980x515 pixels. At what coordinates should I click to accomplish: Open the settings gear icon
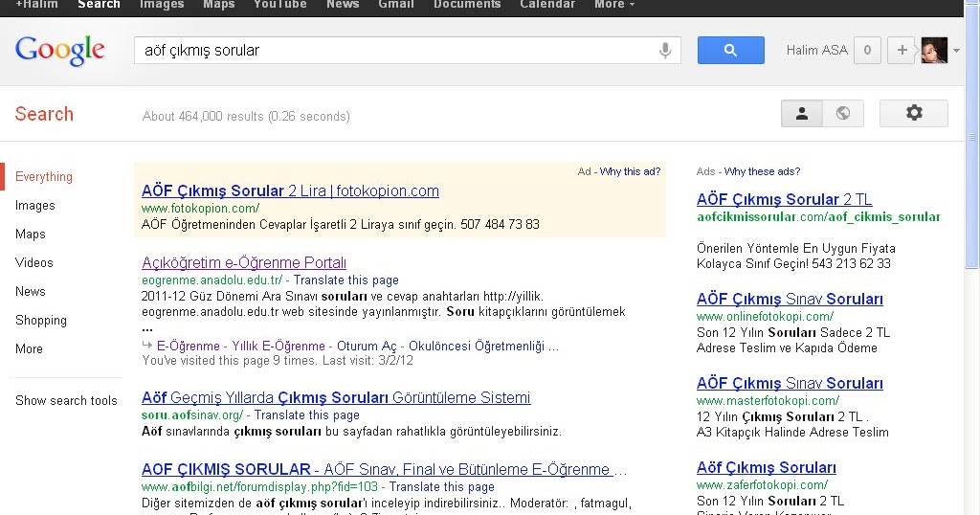coord(914,113)
